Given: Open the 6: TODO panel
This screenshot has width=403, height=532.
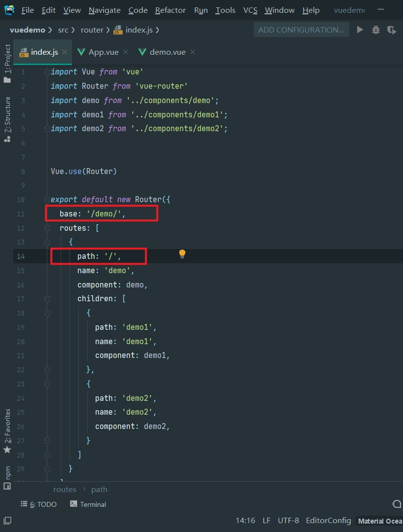Looking at the screenshot, I should tap(38, 504).
